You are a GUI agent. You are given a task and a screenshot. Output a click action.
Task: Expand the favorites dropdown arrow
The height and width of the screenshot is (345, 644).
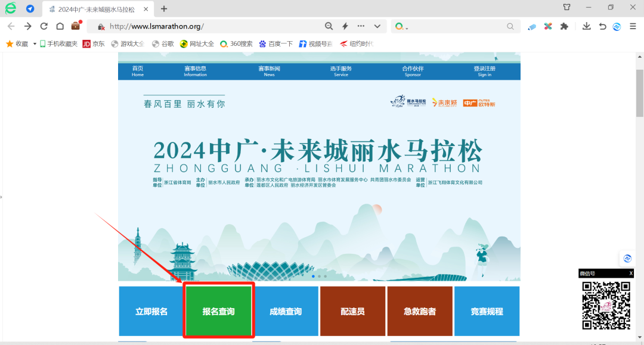pos(35,43)
